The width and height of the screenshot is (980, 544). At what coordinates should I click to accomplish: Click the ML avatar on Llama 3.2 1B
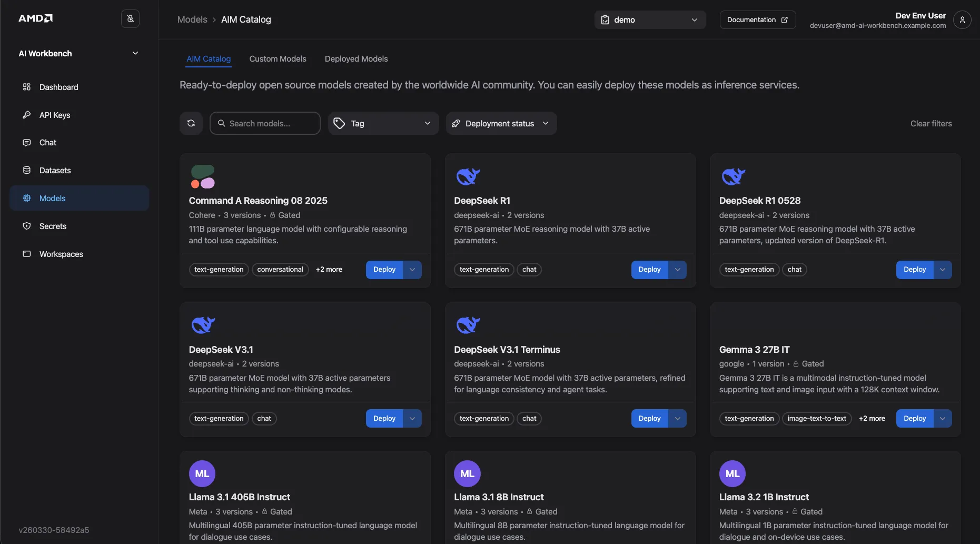pos(732,473)
